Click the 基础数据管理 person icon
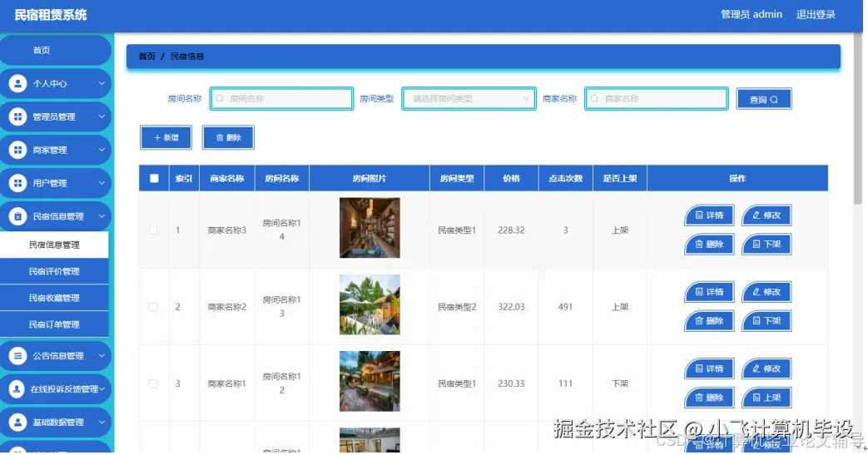Screen dimensions: 868x455 coord(17,423)
